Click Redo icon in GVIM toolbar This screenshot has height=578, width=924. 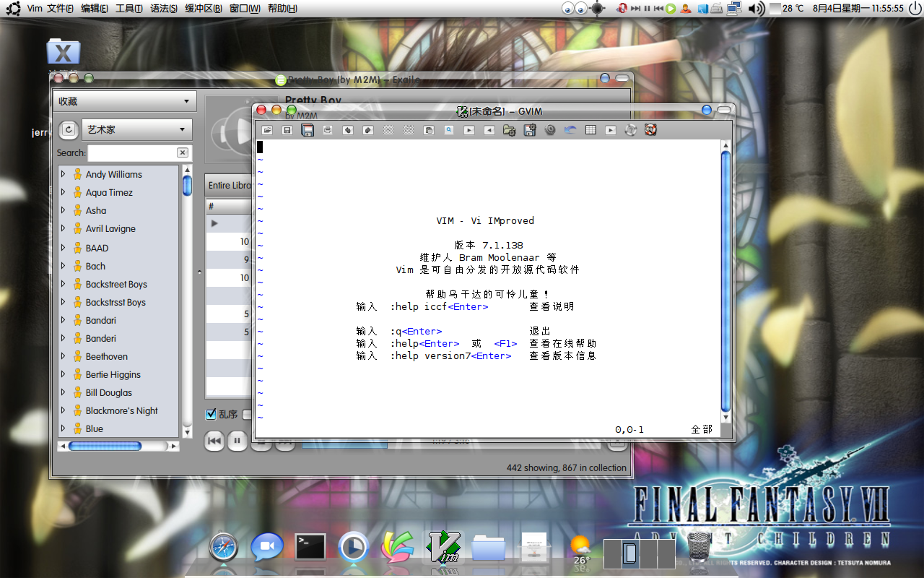pos(368,130)
